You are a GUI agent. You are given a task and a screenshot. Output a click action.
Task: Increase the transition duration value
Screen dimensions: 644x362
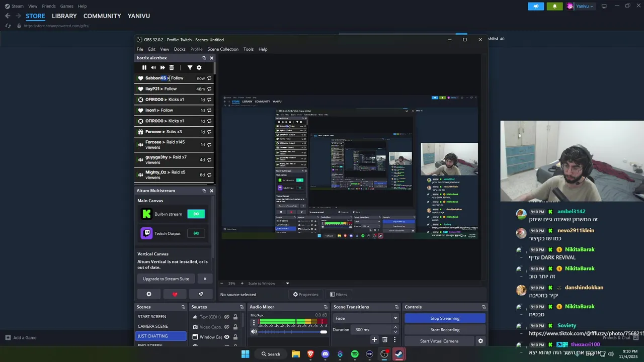coord(395,327)
